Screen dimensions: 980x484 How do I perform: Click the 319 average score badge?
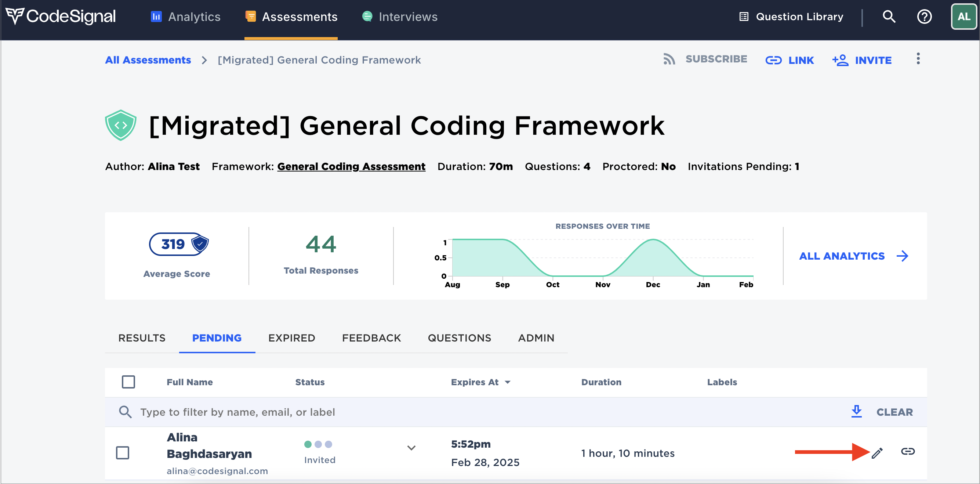click(x=179, y=244)
